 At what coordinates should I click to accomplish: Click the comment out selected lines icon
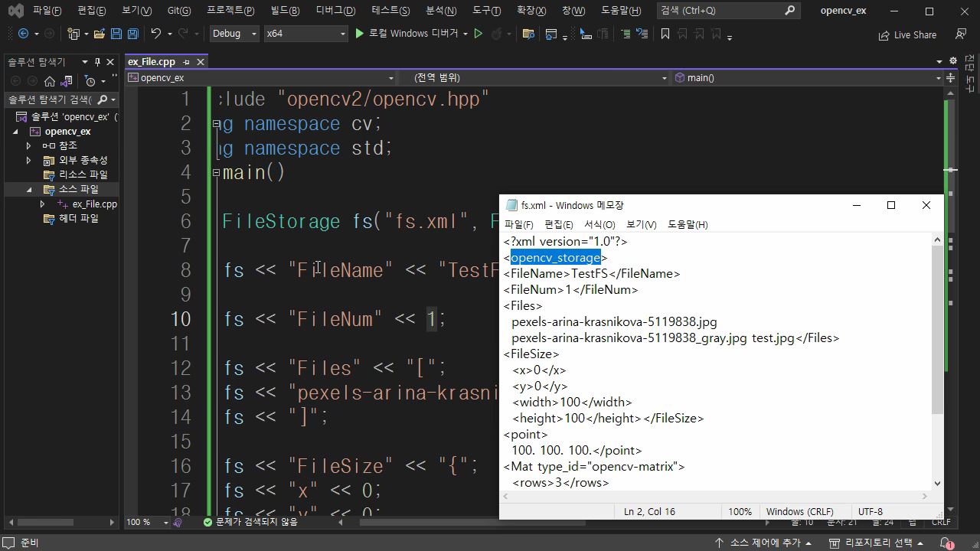tap(626, 34)
